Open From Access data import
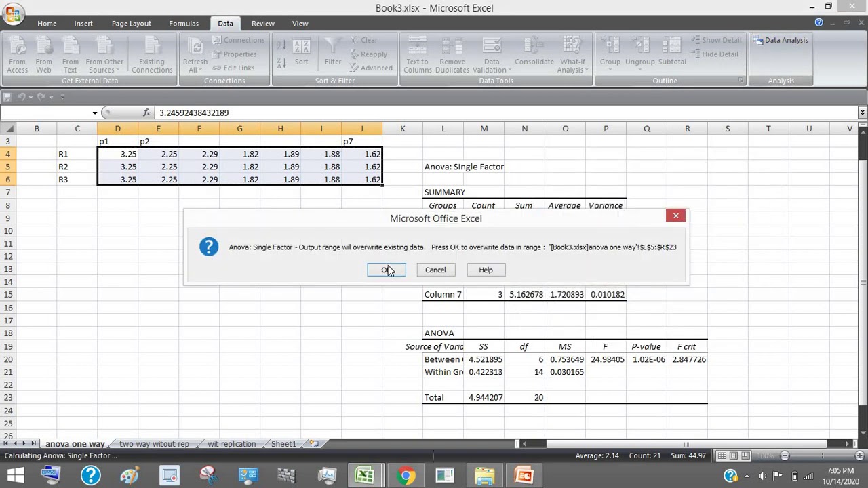 coord(18,55)
